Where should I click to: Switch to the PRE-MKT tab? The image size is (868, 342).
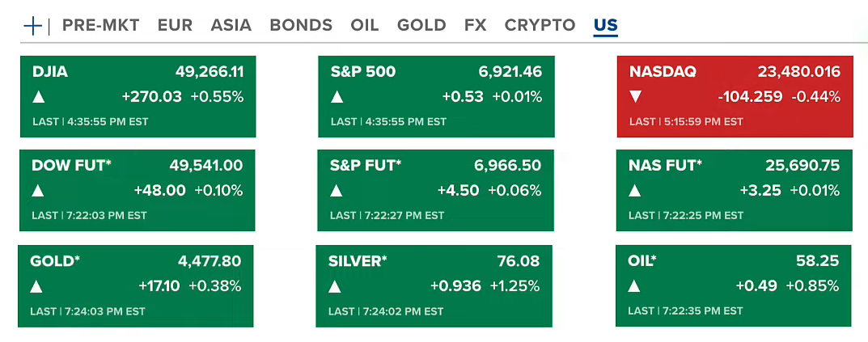pyautogui.click(x=100, y=25)
